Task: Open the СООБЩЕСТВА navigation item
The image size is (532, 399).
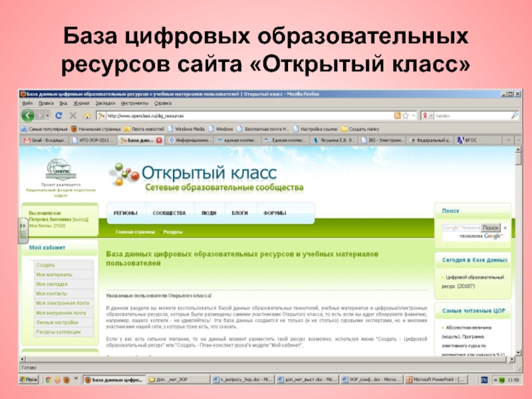Action: [170, 213]
